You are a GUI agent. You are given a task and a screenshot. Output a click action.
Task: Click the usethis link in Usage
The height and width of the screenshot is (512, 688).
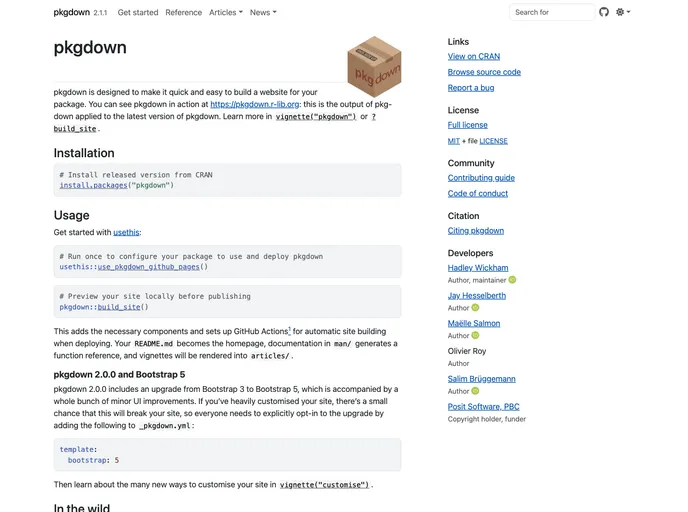pyautogui.click(x=126, y=233)
